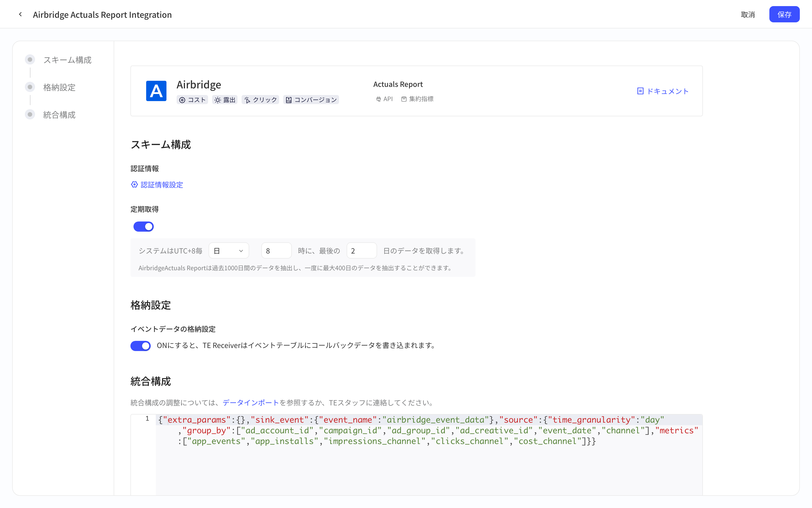812x508 pixels.
Task: Click the API plug icon
Action: click(379, 99)
